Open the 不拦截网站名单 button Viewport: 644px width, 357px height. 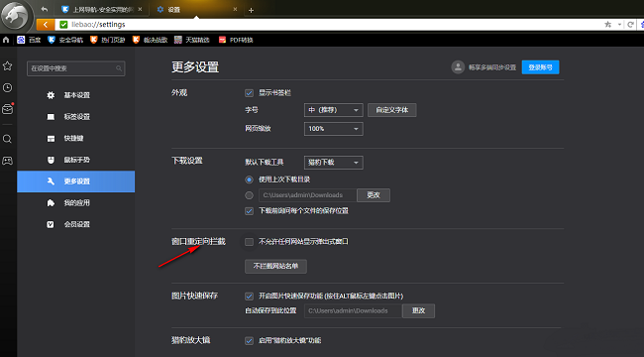coord(275,266)
